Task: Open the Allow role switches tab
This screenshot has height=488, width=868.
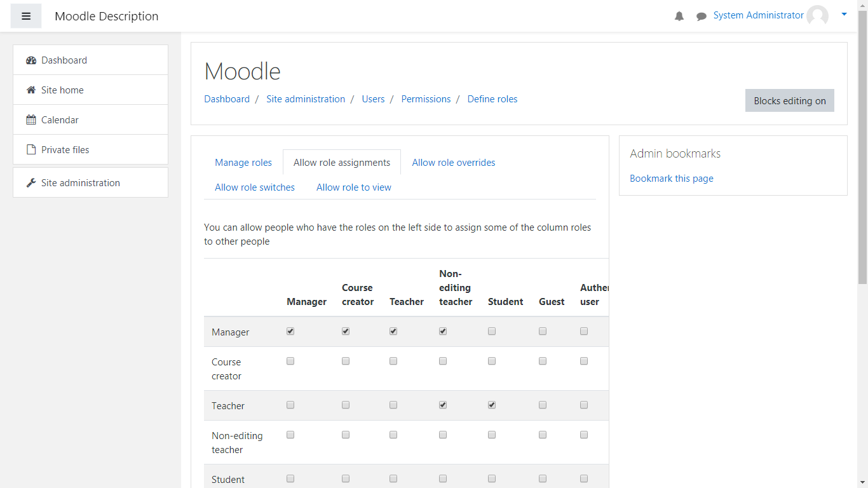Action: (x=255, y=187)
